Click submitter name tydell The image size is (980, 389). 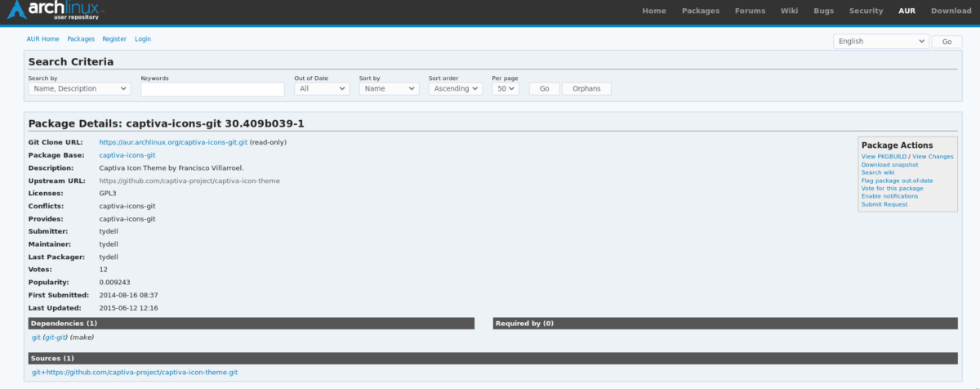pyautogui.click(x=109, y=231)
